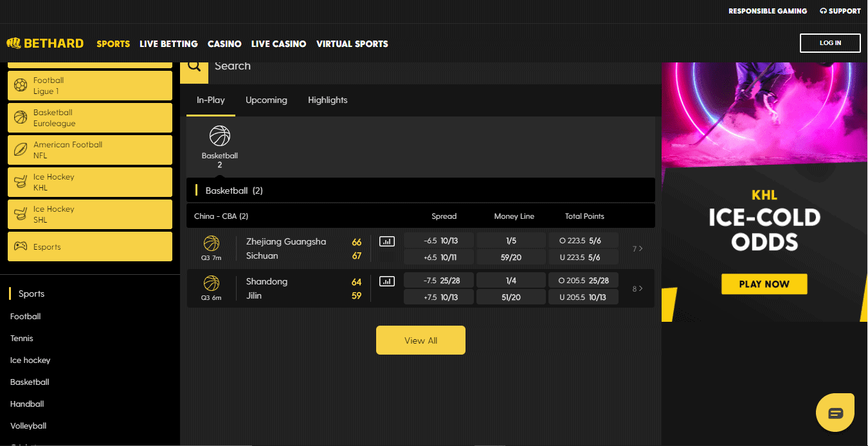This screenshot has height=446, width=868.
Task: Select Volleyball in Sports list
Action: click(28, 426)
